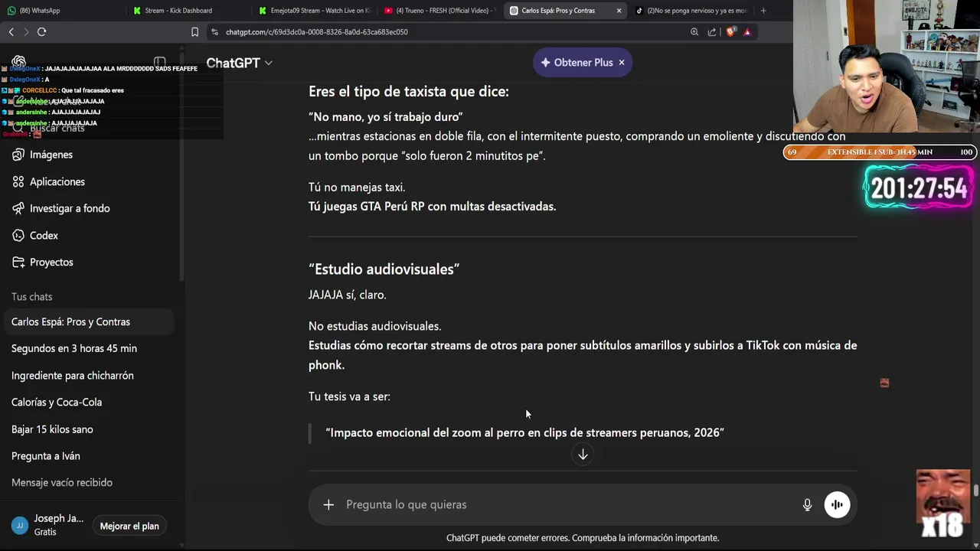Share this page via the share icon
This screenshot has height=551, width=980.
[712, 32]
